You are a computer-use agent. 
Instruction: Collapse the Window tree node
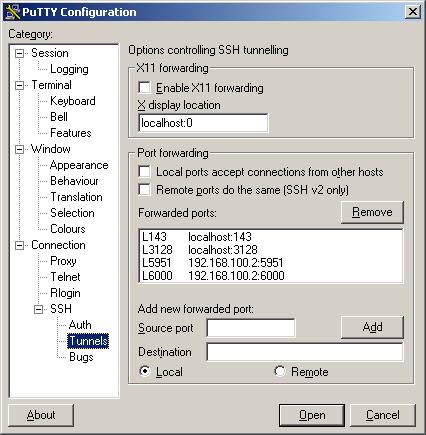[x=20, y=149]
